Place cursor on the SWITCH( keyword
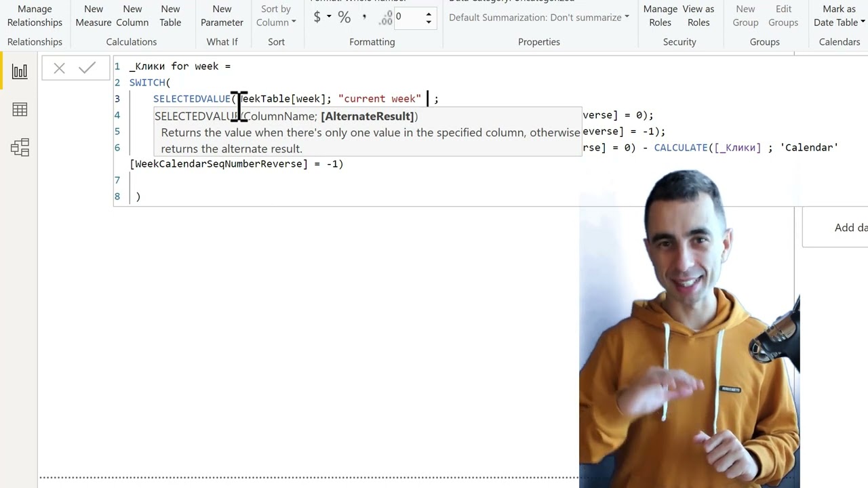This screenshot has height=488, width=868. (x=150, y=83)
